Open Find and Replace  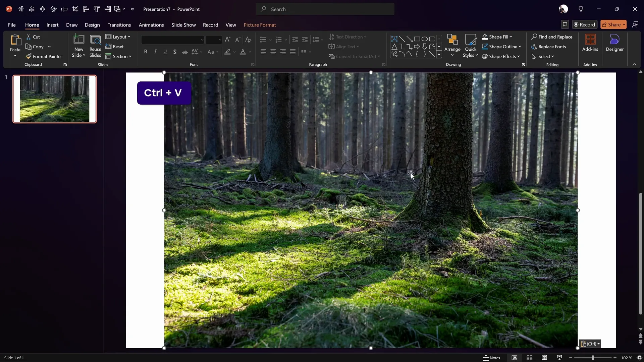point(552,37)
